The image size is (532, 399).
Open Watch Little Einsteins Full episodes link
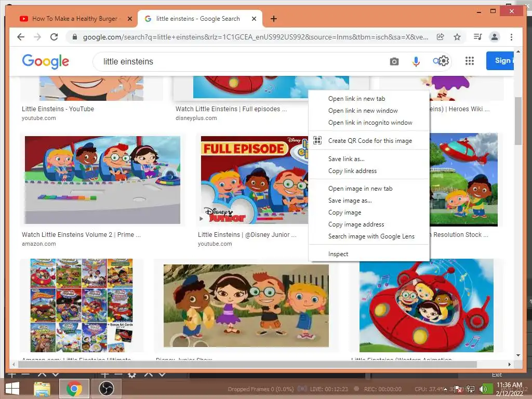coord(231,109)
